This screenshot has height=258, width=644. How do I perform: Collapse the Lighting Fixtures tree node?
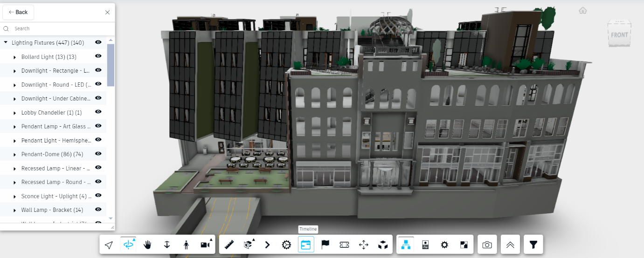pos(6,42)
